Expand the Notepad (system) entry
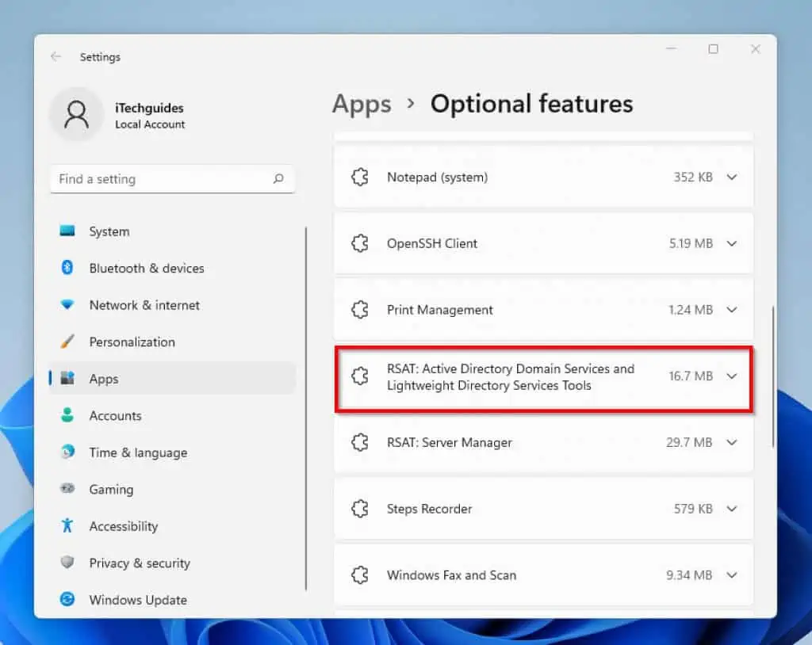 coord(730,177)
